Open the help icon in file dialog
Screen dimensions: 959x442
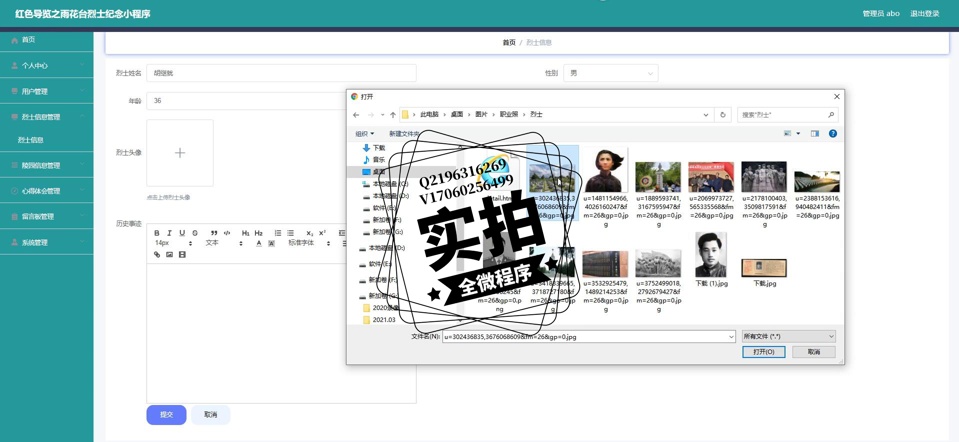(832, 133)
